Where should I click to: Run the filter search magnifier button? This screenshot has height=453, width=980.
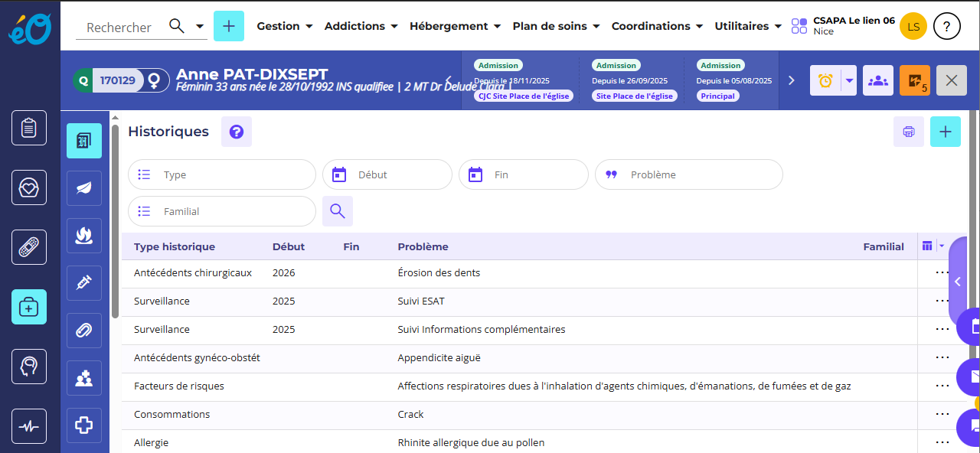(337, 211)
